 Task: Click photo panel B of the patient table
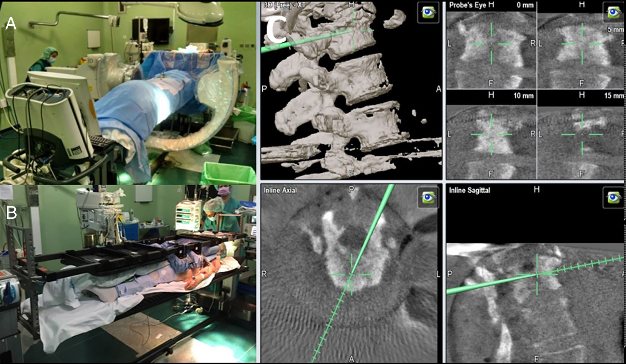coord(128,274)
